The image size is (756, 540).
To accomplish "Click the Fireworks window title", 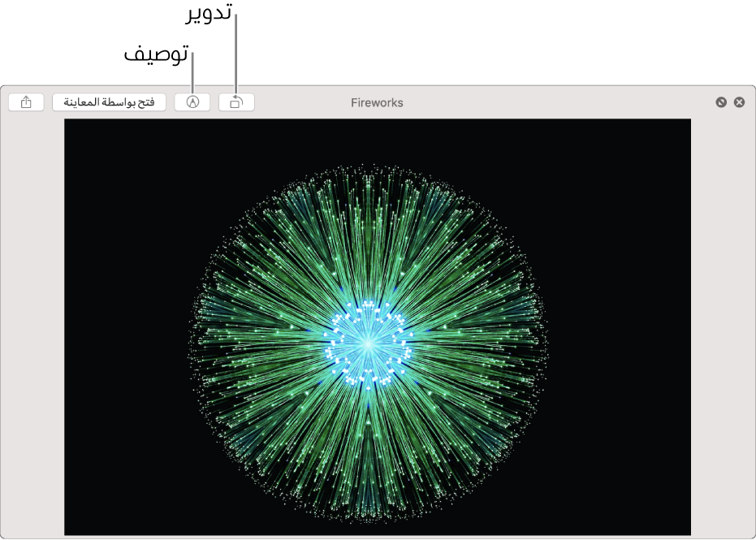I will tap(377, 103).
